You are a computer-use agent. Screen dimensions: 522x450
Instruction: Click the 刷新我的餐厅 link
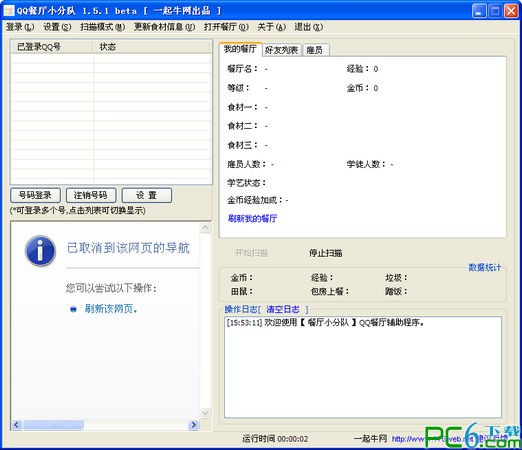click(252, 218)
